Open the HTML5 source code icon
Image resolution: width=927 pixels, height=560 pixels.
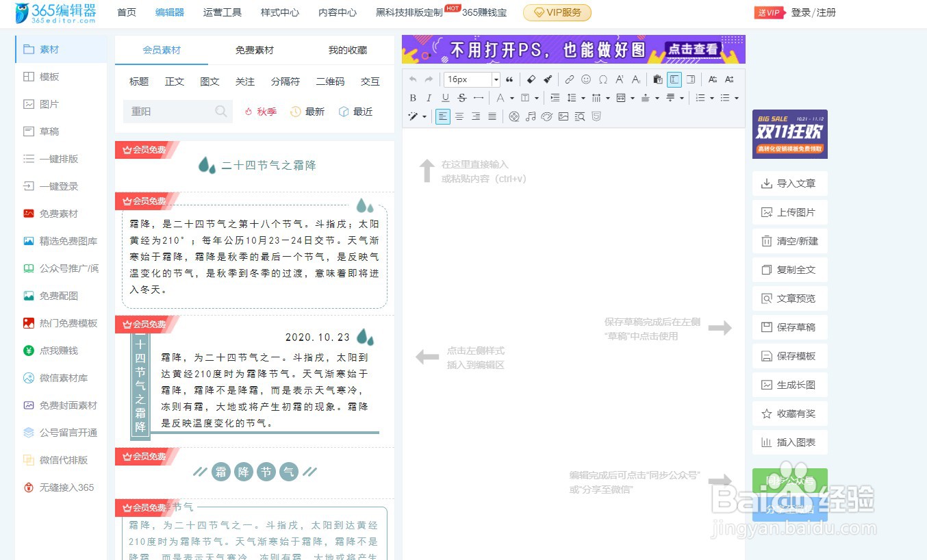coord(596,116)
